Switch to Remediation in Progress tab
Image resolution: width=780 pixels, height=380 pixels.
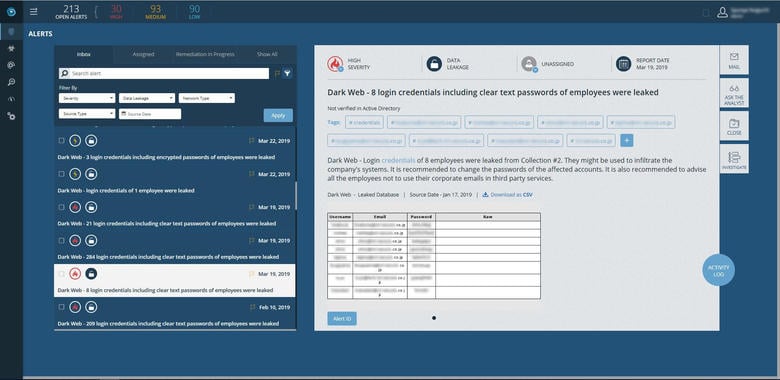tap(205, 54)
